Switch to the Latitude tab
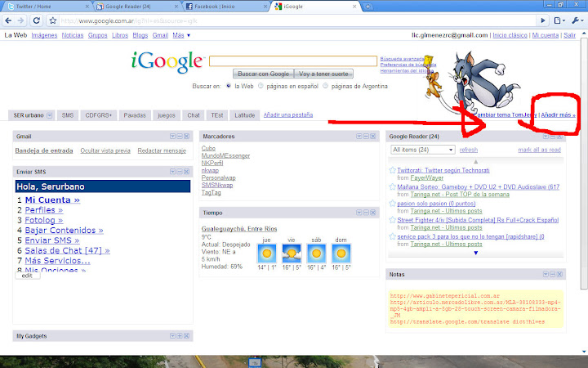This screenshot has width=588, height=368. pos(244,115)
